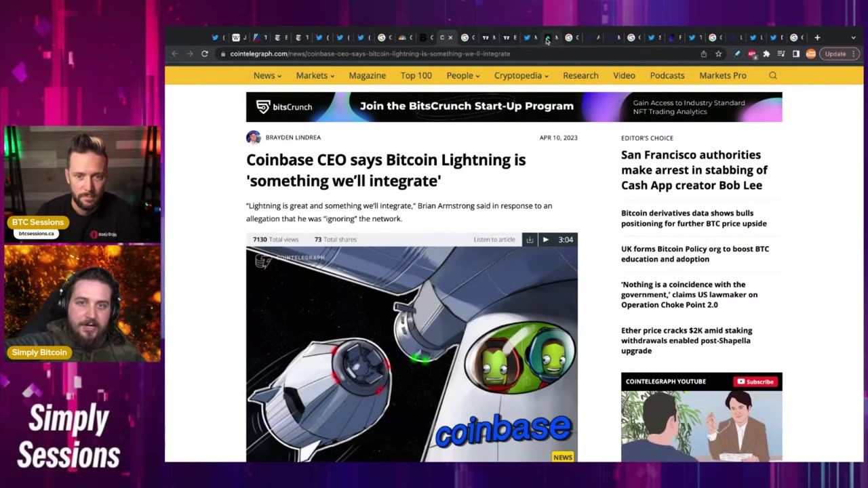Open the Markets Pro nav item
Screen dimensions: 868x488
pyautogui.click(x=723, y=75)
